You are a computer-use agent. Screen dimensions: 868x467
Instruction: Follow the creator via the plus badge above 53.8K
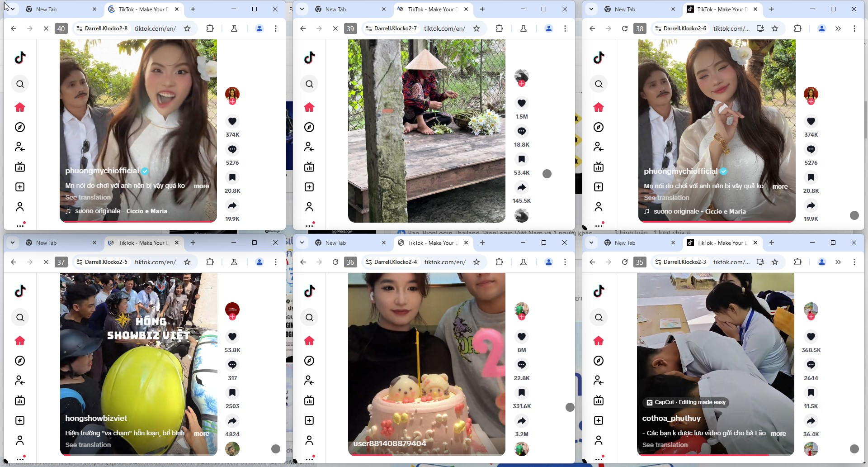coord(232,317)
